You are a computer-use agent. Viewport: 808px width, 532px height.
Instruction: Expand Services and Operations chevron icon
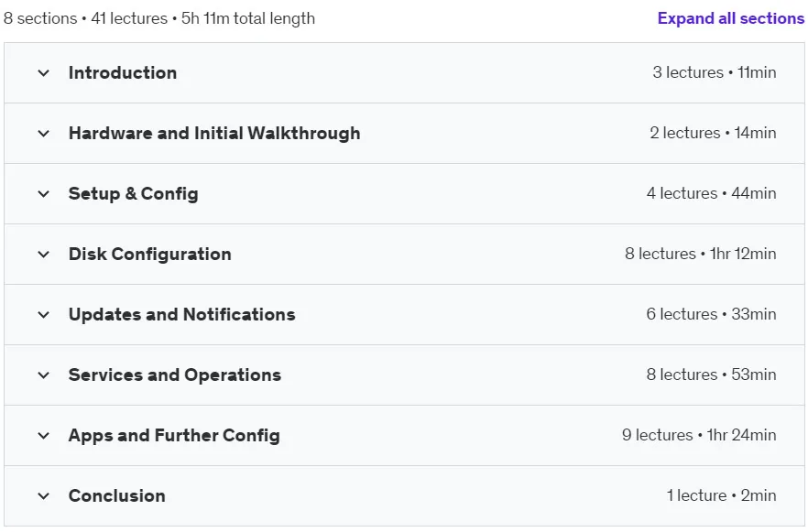44,375
